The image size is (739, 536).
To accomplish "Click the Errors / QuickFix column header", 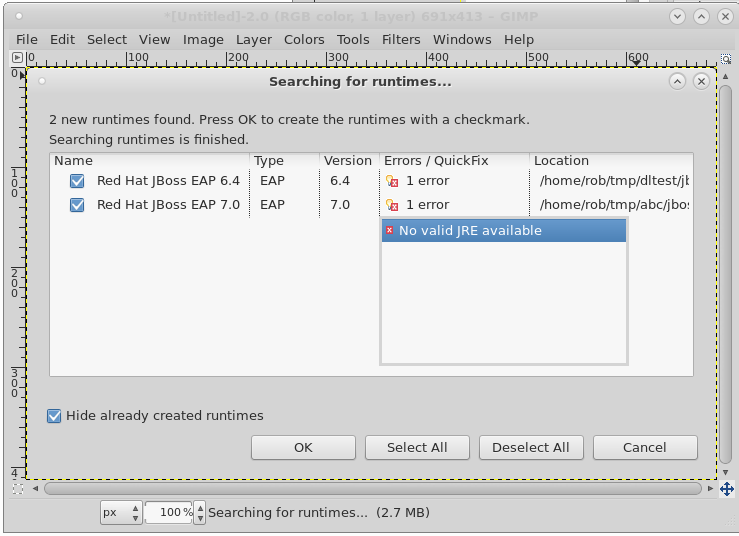I will pyautogui.click(x=436, y=160).
